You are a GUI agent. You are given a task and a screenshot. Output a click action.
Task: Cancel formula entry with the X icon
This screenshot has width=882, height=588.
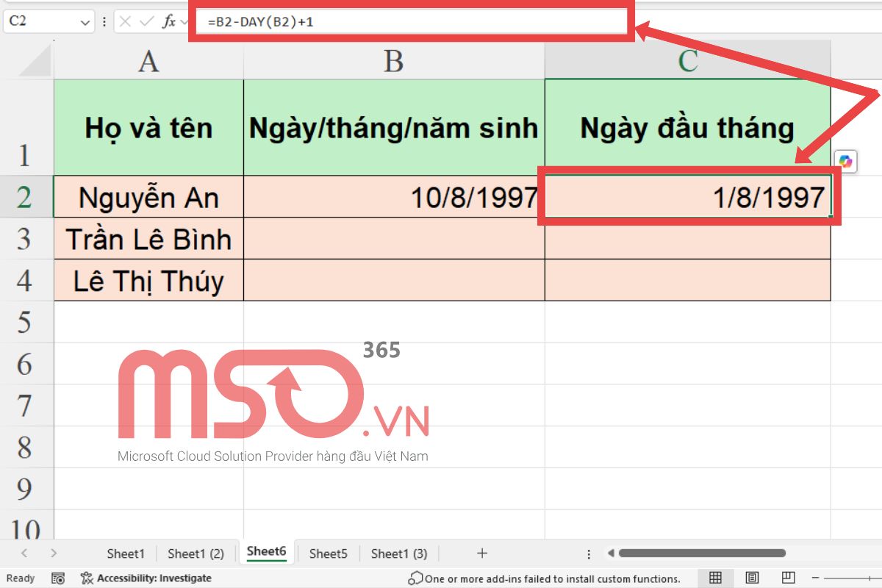(x=125, y=22)
